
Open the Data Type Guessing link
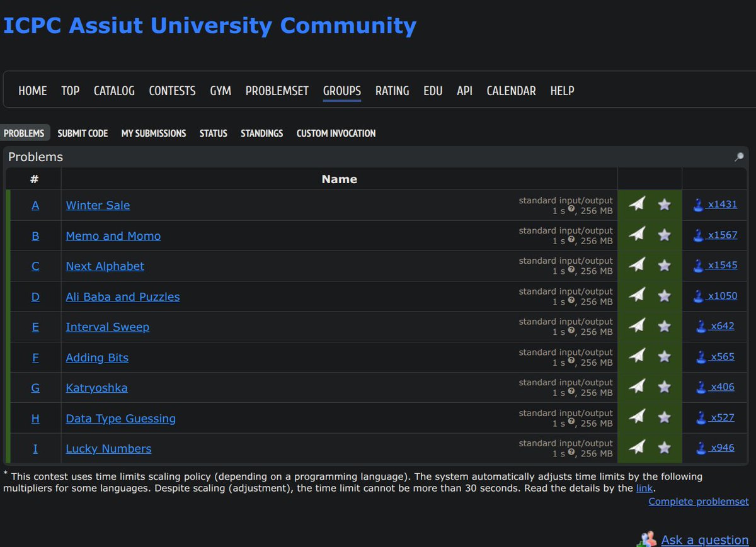click(121, 418)
